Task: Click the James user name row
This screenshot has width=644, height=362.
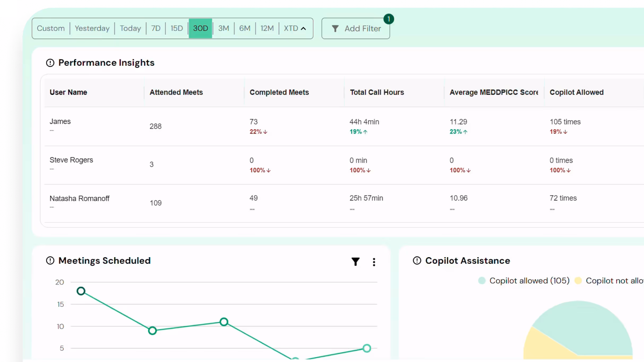Action: tap(60, 122)
